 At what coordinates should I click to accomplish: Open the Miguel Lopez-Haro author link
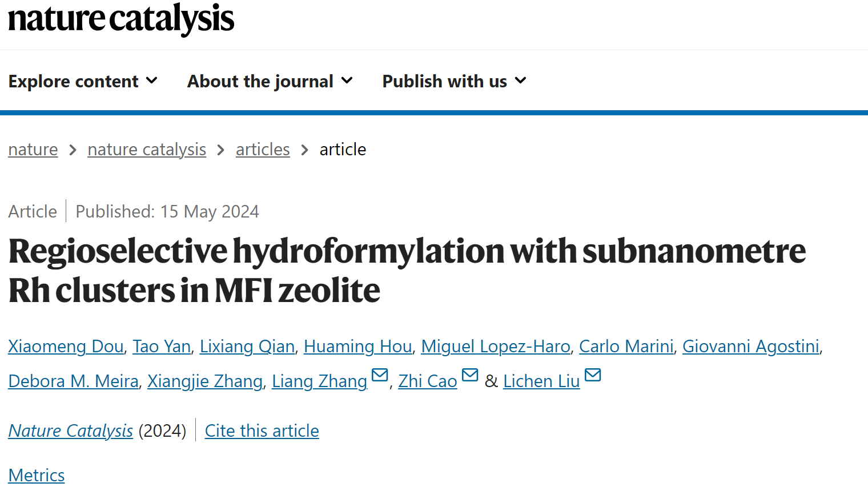click(x=496, y=347)
